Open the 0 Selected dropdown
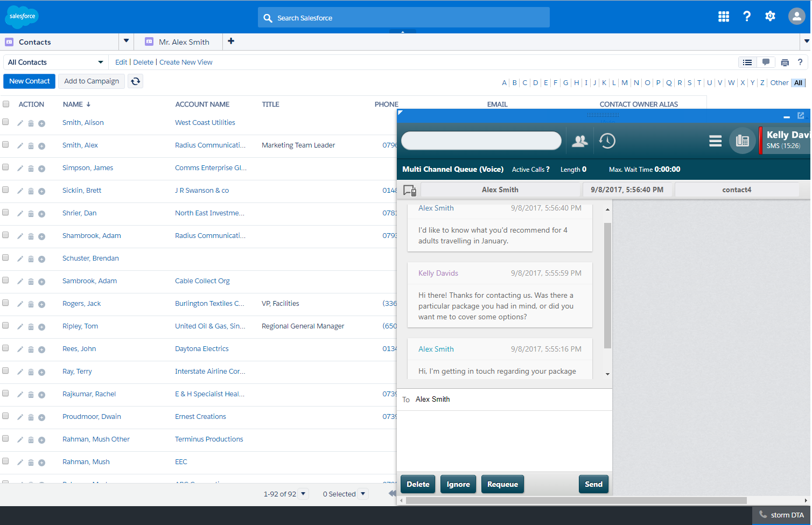This screenshot has width=812, height=525. click(363, 494)
